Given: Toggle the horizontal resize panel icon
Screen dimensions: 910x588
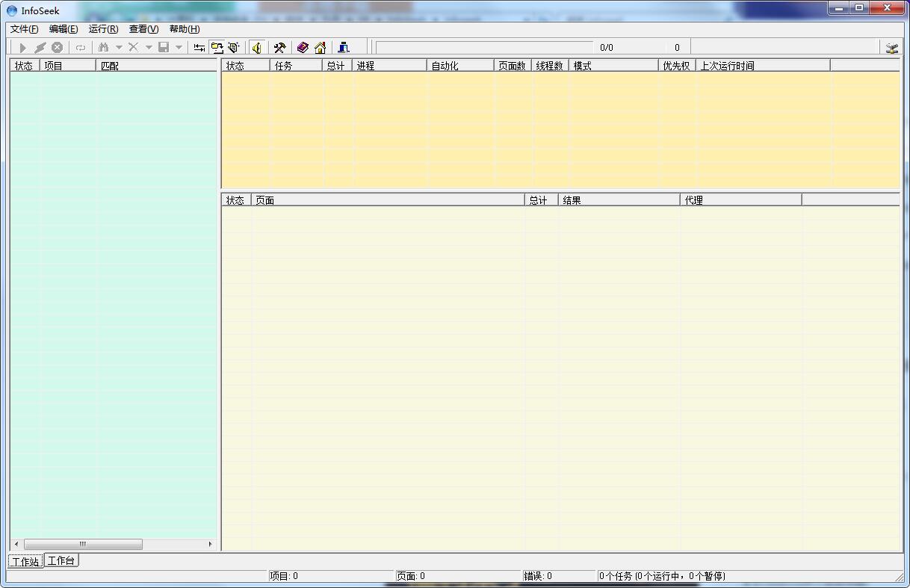Looking at the screenshot, I should (199, 47).
